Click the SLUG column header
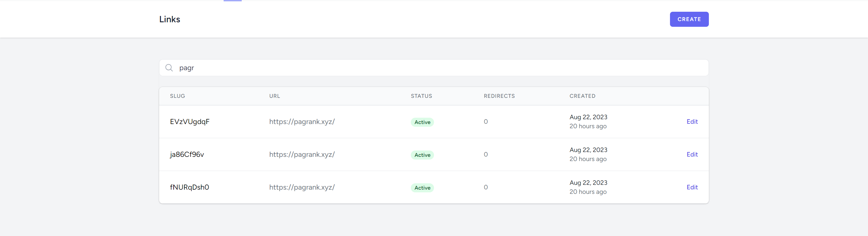Image resolution: width=868 pixels, height=236 pixels. coord(177,96)
